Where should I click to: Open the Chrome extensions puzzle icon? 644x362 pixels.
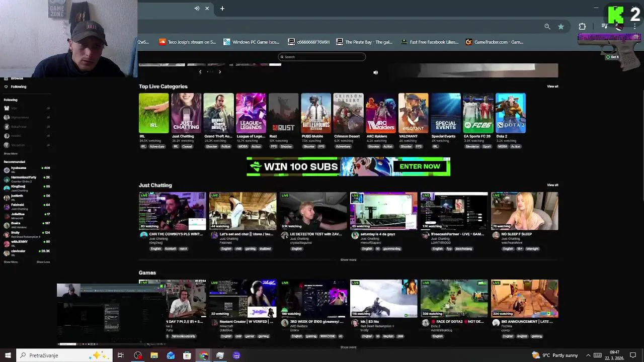pyautogui.click(x=582, y=27)
